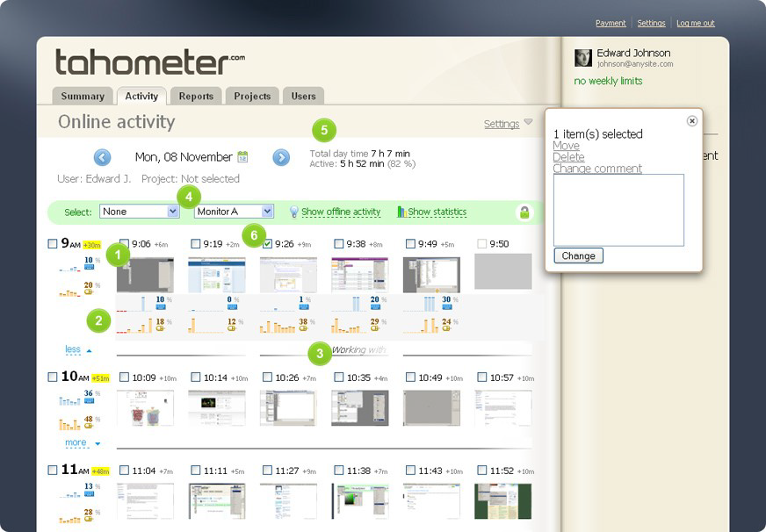Viewport: 766px width, 532px height.
Task: Click the Payment link
Action: pos(611,23)
